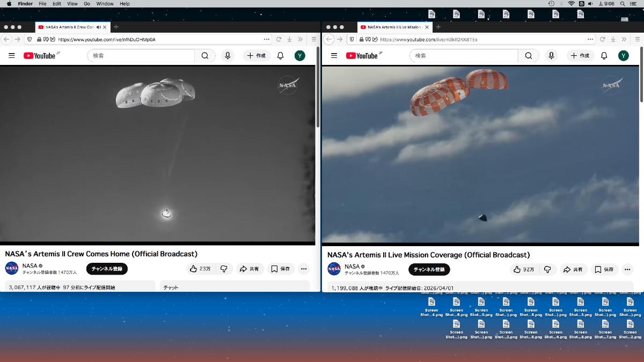The image size is (644, 362).
Task: Open tracking protection shield in left window
Action: pyautogui.click(x=29, y=39)
